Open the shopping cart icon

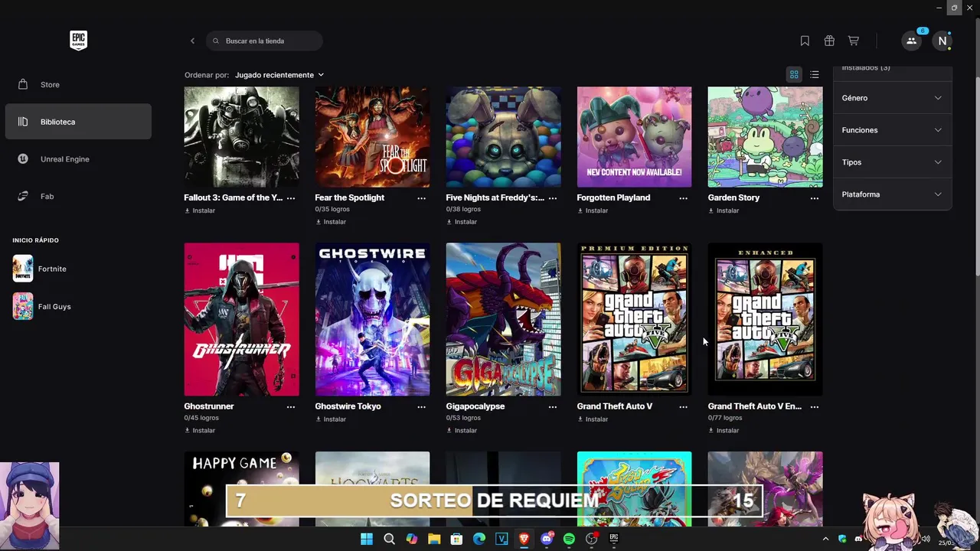853,41
